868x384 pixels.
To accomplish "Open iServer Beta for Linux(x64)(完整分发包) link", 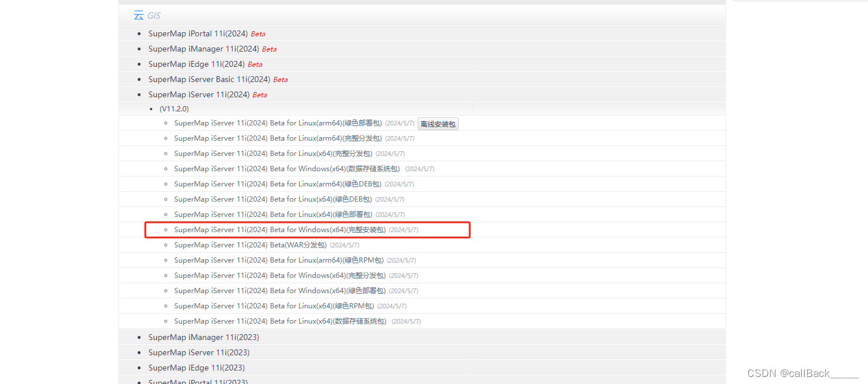I will point(273,154).
